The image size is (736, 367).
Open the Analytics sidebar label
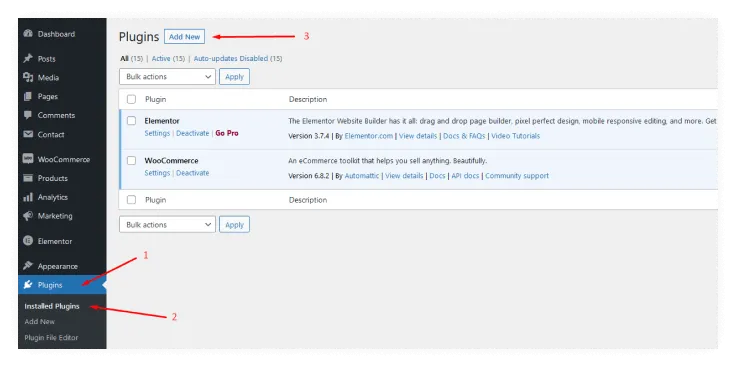53,197
